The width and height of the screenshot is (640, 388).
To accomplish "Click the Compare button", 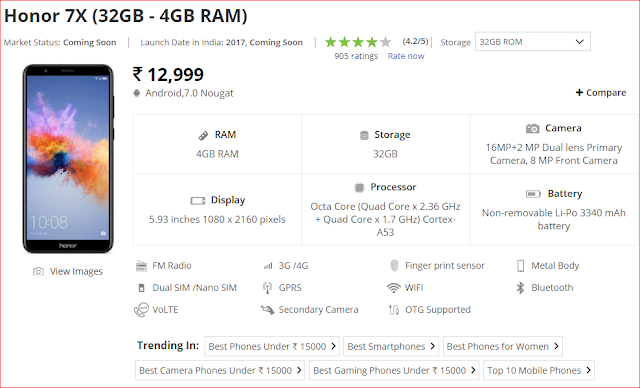I will pyautogui.click(x=600, y=93).
